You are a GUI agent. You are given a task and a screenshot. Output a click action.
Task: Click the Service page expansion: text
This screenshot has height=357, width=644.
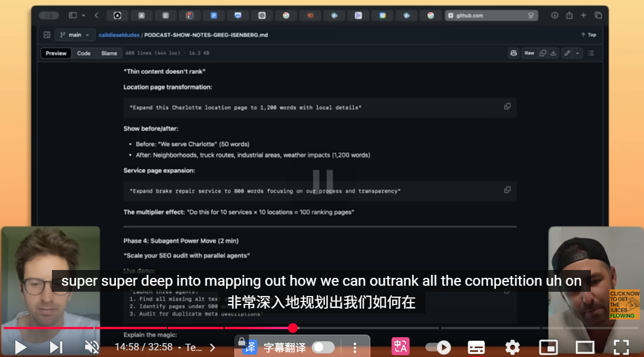pyautogui.click(x=159, y=170)
